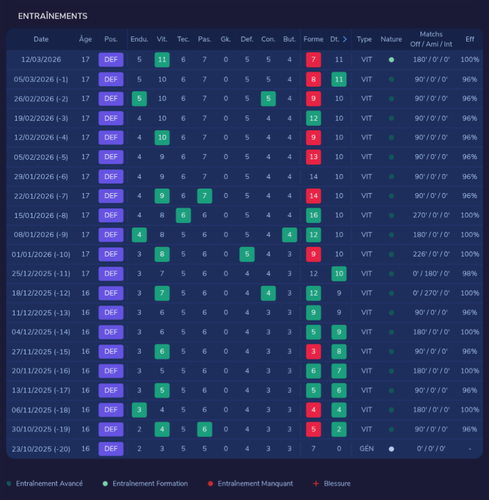
Task: Click the Nature dot in the 12/03/2026 row
Action: 391,60
